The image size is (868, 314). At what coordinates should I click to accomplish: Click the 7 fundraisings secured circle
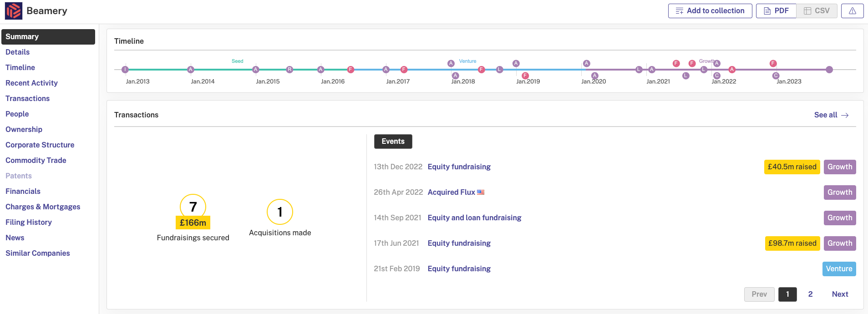pos(193,207)
